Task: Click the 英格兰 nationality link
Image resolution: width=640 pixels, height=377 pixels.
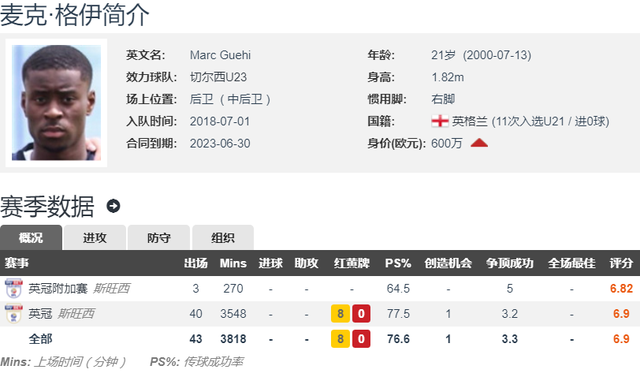Action: [469, 121]
